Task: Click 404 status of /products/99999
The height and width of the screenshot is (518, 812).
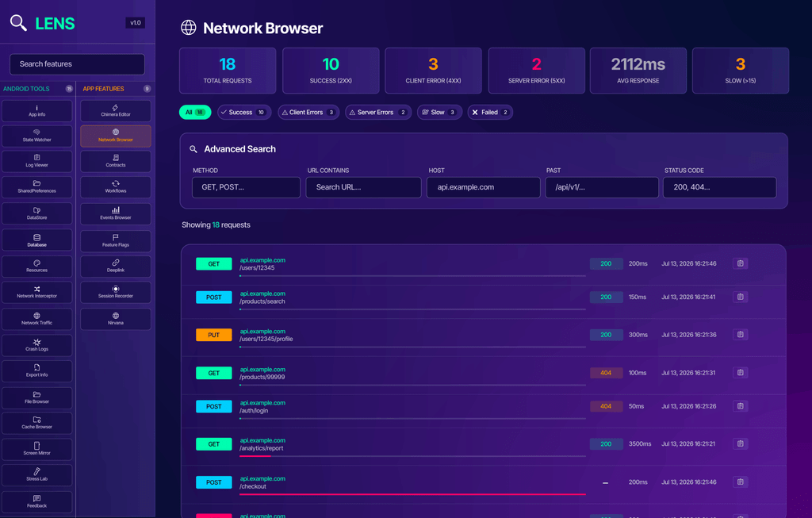Action: click(x=606, y=373)
